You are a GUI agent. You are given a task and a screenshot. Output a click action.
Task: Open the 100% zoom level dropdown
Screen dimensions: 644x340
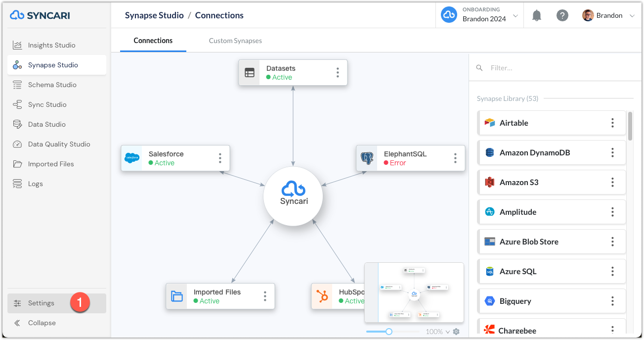tap(438, 332)
